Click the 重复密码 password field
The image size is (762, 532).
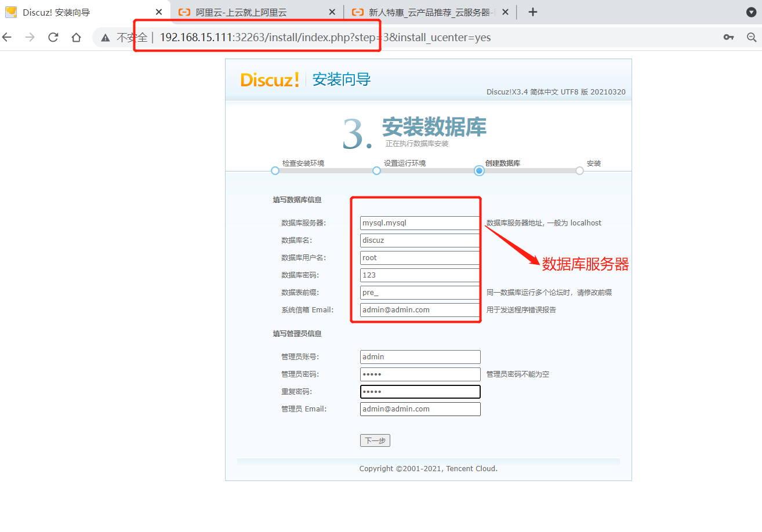pyautogui.click(x=420, y=392)
